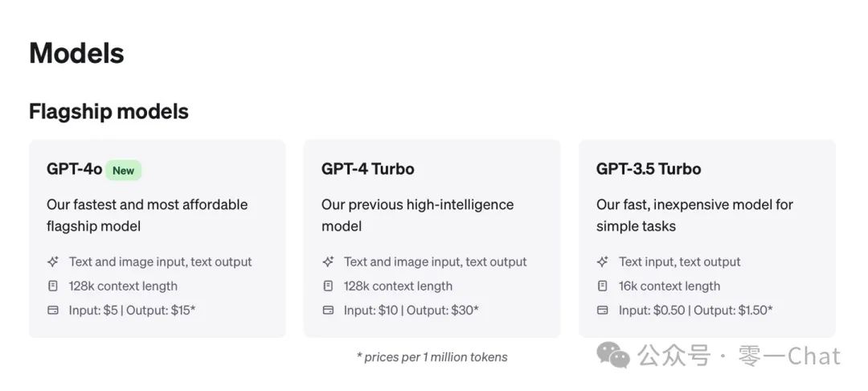Screen dimensions: 868x391
Task: Click the sparkle icon in GPT-3.5 Turbo card
Action: point(603,261)
